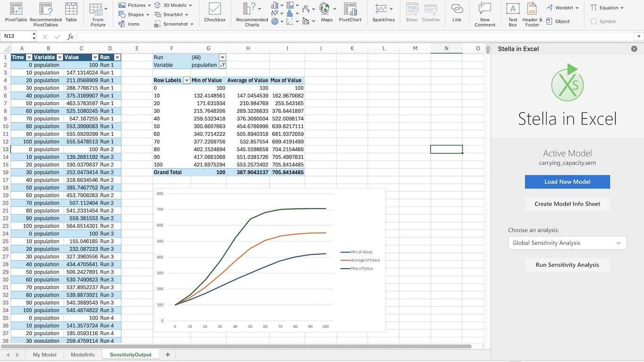Insert a Text Box

[512, 14]
